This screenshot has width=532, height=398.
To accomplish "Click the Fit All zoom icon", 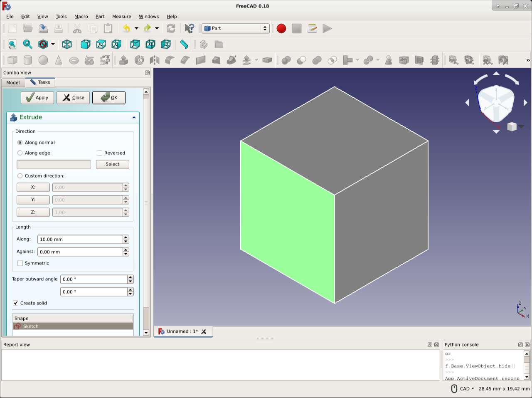I will [x=12, y=44].
